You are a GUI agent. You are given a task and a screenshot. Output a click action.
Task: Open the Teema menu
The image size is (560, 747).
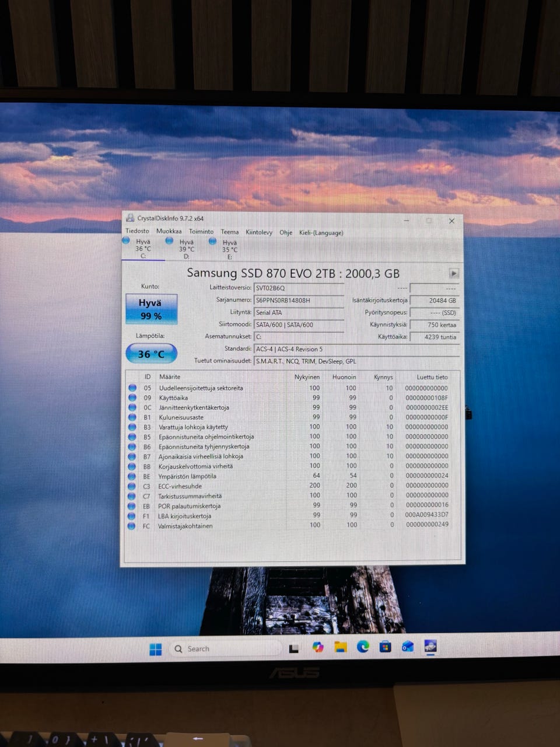coord(230,232)
